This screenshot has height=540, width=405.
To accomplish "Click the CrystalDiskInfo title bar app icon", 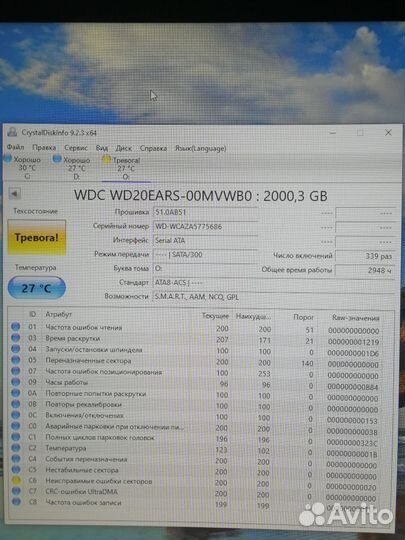I will pyautogui.click(x=12, y=132).
